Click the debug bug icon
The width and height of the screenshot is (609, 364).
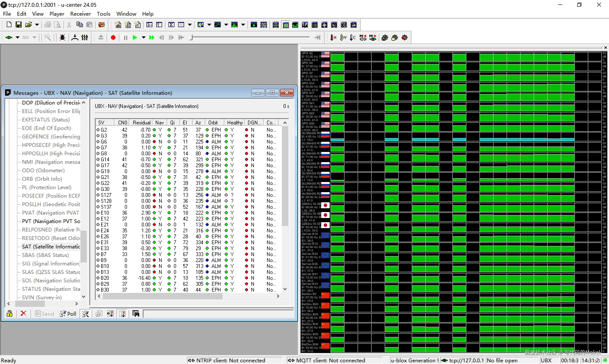(62, 37)
